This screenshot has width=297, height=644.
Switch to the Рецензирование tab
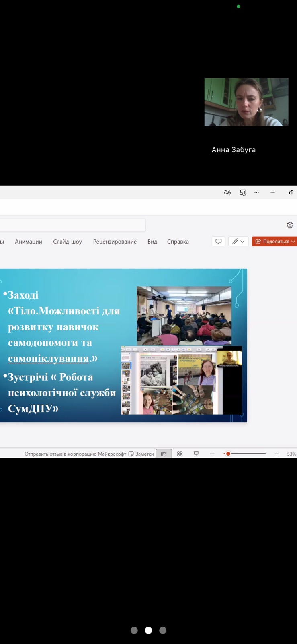tap(115, 242)
